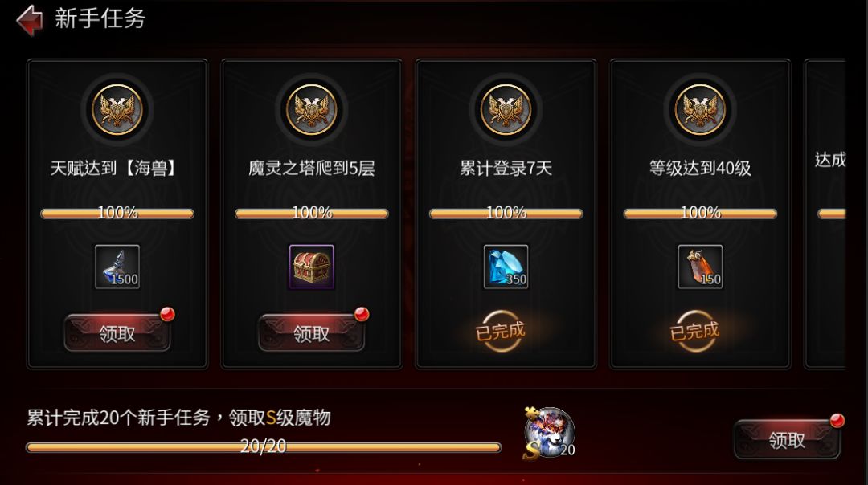Screen dimensions: 868x485
Task: Tap the eagle emblem above 魔灵之塔爬到5层
Action: click(x=312, y=109)
